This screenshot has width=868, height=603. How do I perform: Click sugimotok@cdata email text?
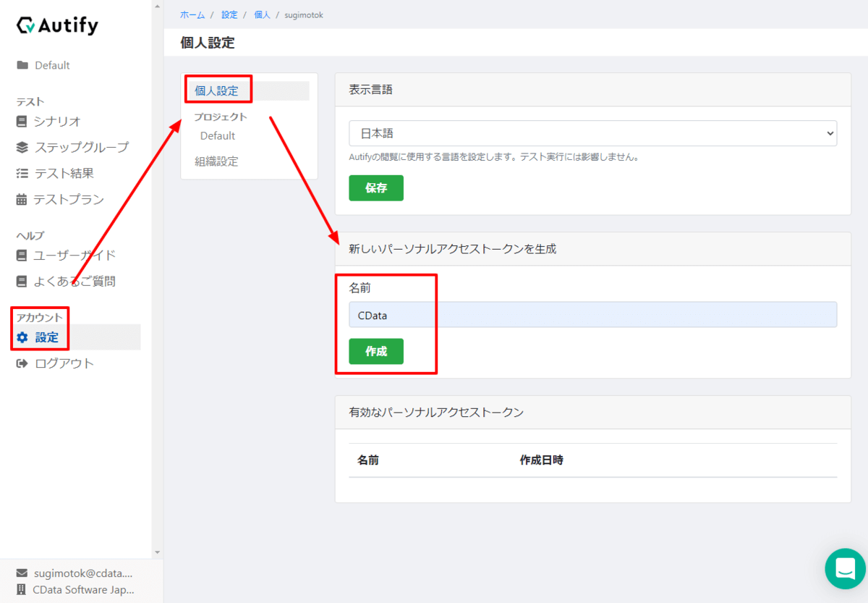click(x=83, y=573)
